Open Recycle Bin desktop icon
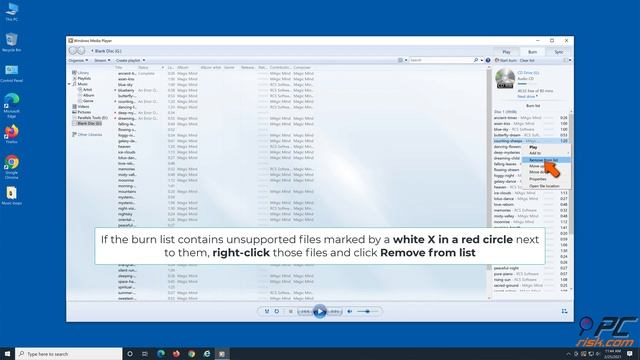Image resolution: width=640 pixels, height=360 pixels. click(x=11, y=42)
